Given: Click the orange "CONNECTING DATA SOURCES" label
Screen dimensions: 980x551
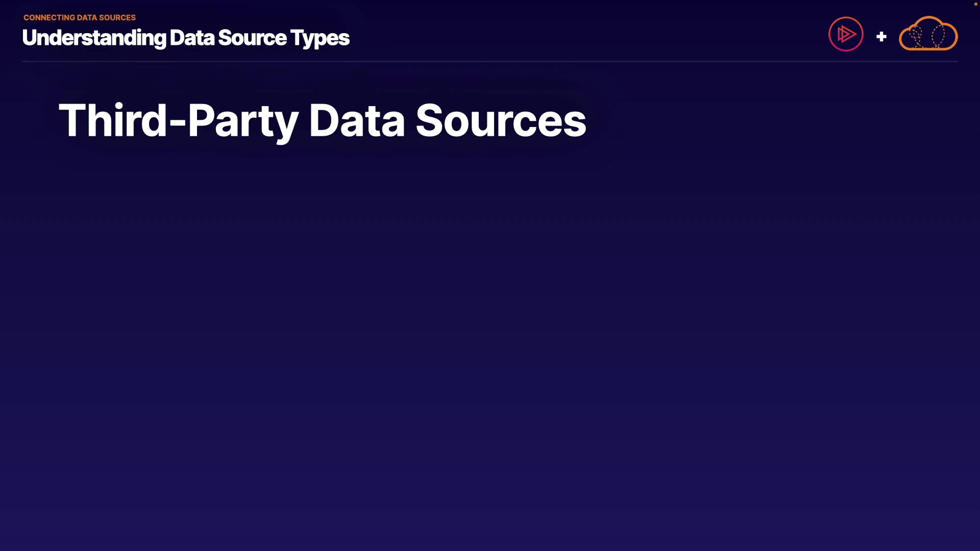Looking at the screenshot, I should pyautogui.click(x=80, y=17).
